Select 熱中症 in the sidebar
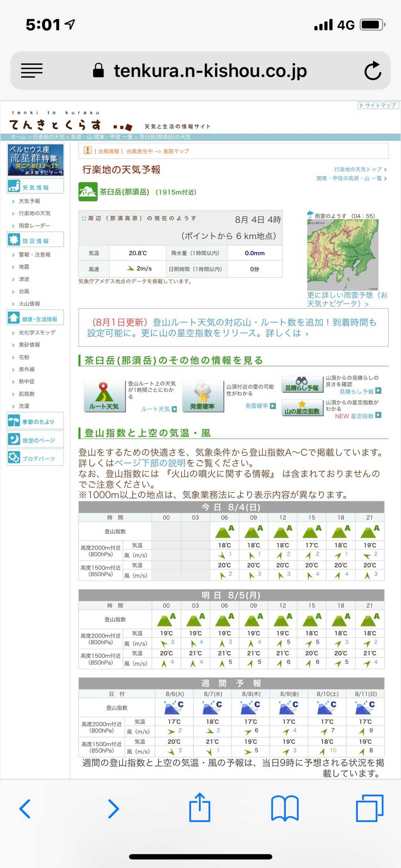The width and height of the screenshot is (401, 868). point(27,382)
